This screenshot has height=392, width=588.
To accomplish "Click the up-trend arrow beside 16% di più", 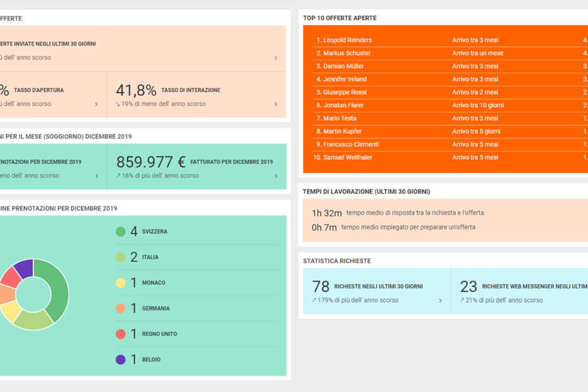I will [118, 176].
